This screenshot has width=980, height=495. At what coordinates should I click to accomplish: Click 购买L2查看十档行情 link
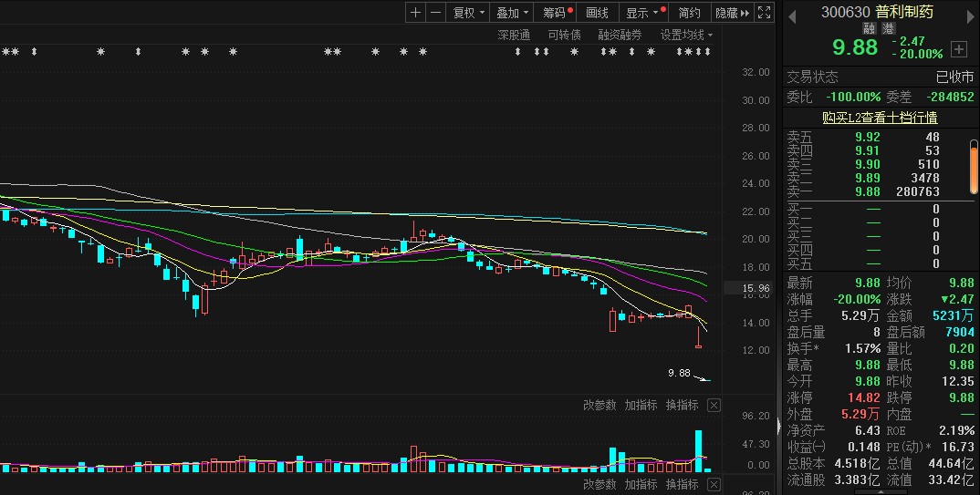point(880,118)
